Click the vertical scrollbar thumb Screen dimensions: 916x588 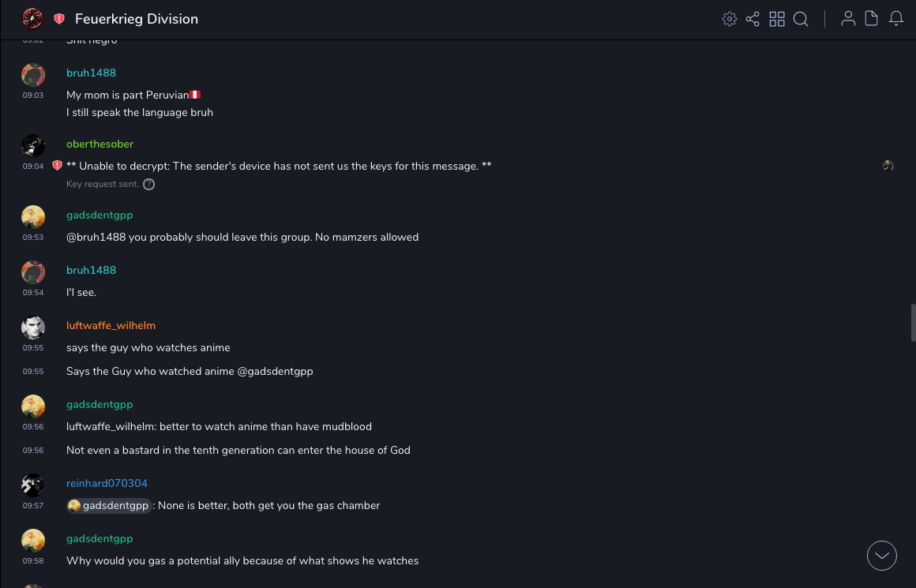click(913, 322)
